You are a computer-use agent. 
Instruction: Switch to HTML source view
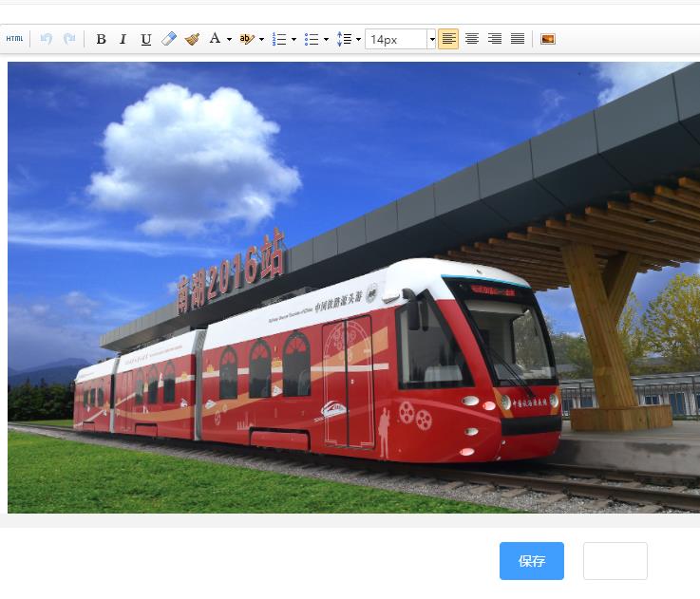coord(14,39)
